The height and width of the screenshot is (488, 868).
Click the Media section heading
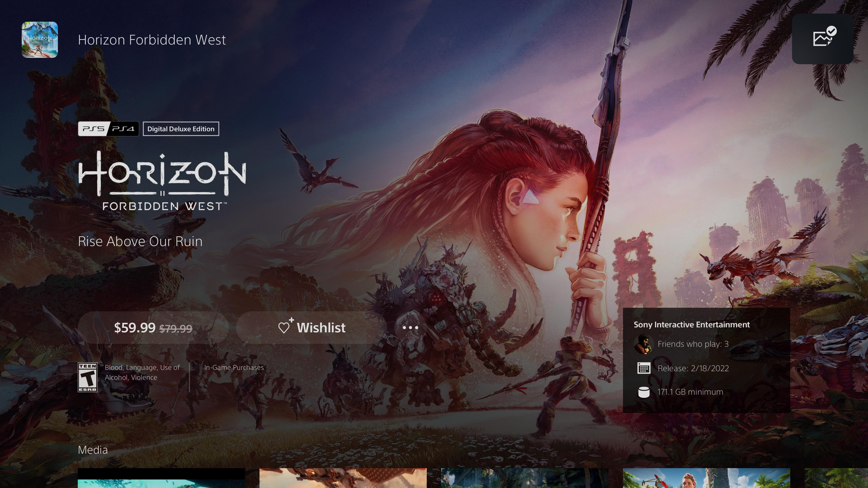[93, 450]
